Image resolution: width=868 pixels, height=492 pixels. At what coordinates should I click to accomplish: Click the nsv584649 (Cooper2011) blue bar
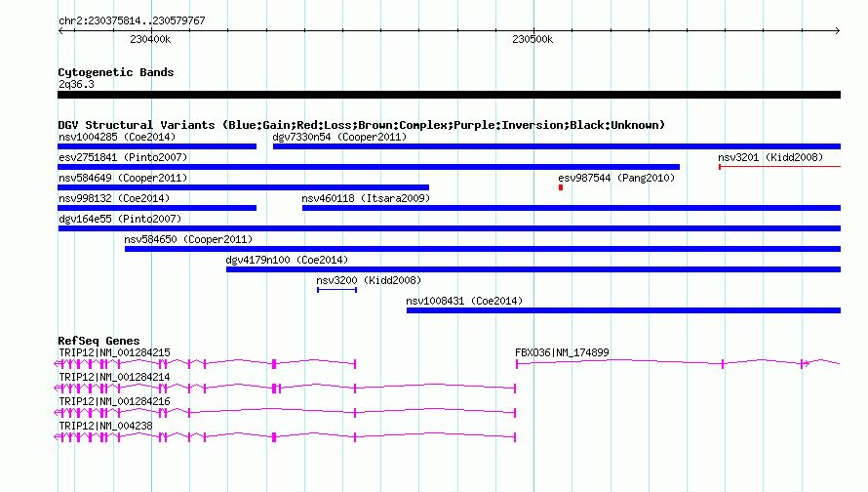tap(243, 187)
